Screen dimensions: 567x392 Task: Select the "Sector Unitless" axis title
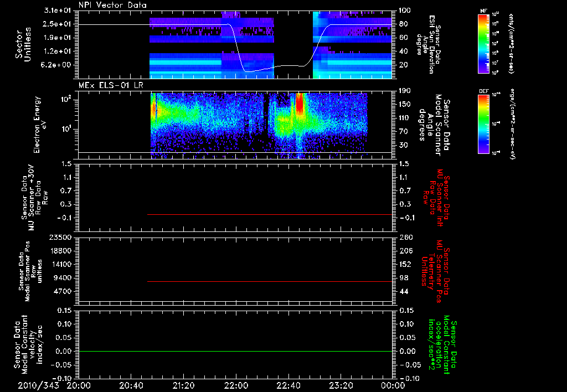pyautogui.click(x=23, y=44)
